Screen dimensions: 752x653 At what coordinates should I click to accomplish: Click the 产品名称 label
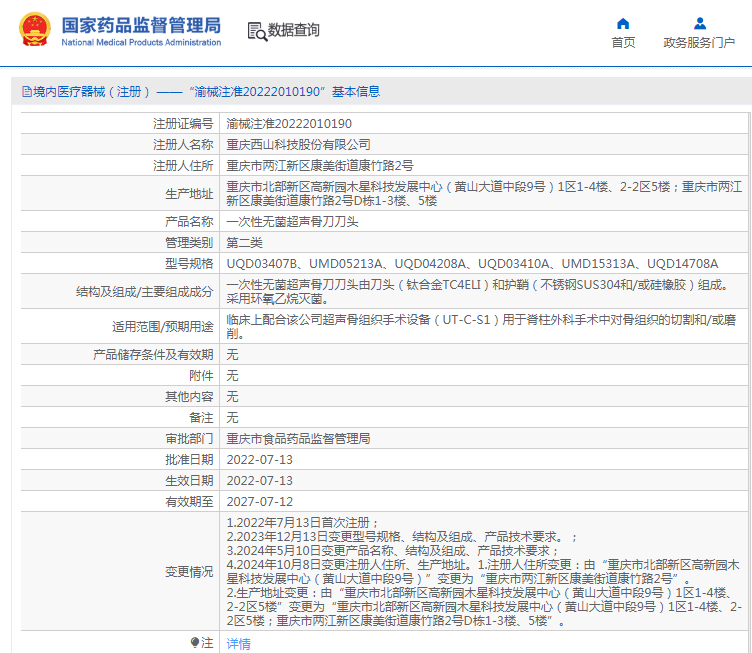(x=189, y=222)
